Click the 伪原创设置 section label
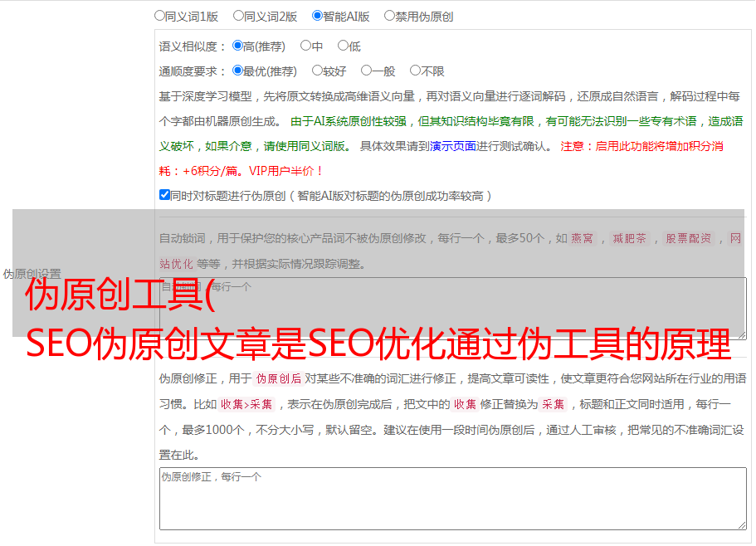Screen dimensions: 756x546 (32, 274)
